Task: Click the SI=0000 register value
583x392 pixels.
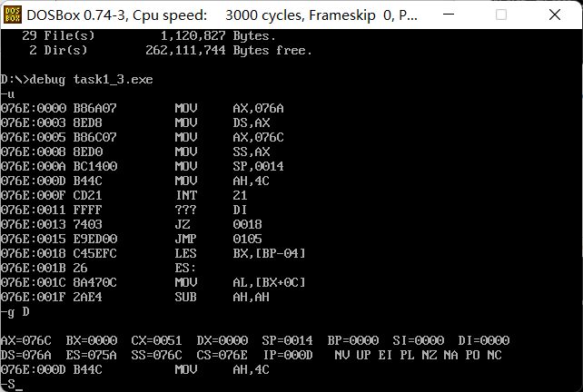Action: click(419, 340)
